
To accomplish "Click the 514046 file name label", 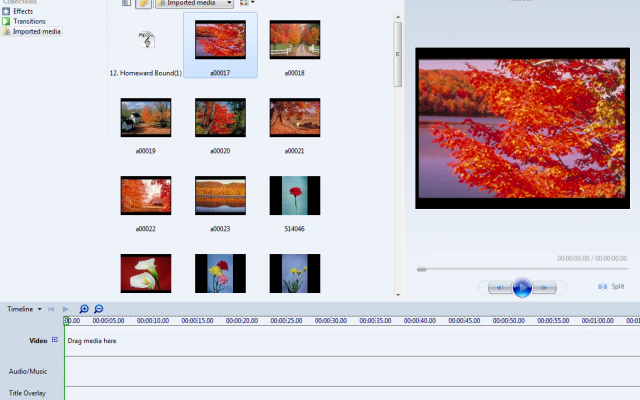I will [x=294, y=229].
